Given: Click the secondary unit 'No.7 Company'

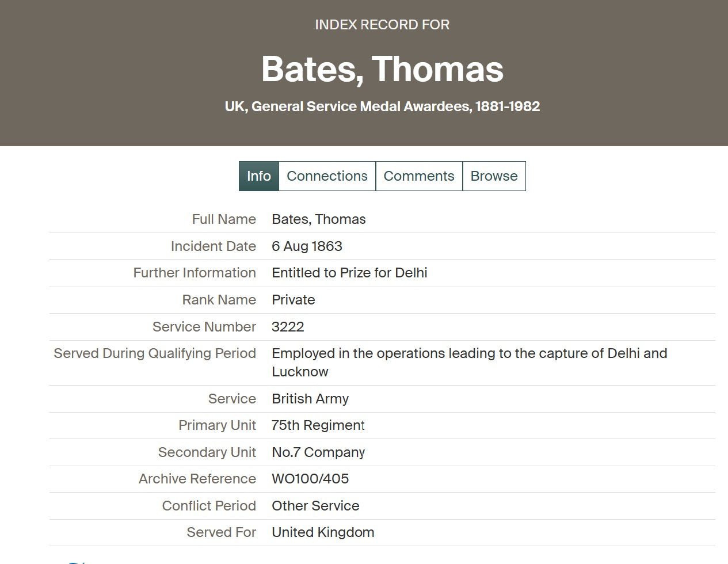Looking at the screenshot, I should 318,452.
